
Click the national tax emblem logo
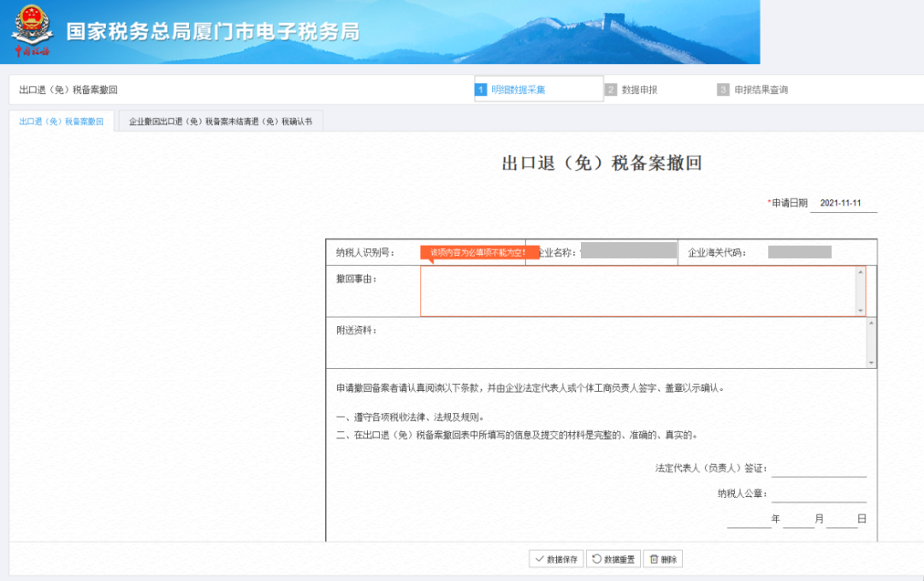click(32, 30)
